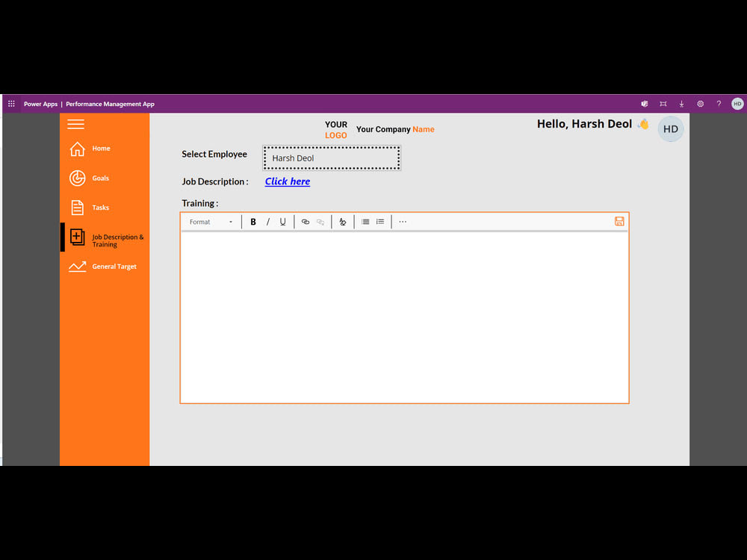Insert a hyperlink in the training editor
This screenshot has height=560, width=747.
click(305, 221)
